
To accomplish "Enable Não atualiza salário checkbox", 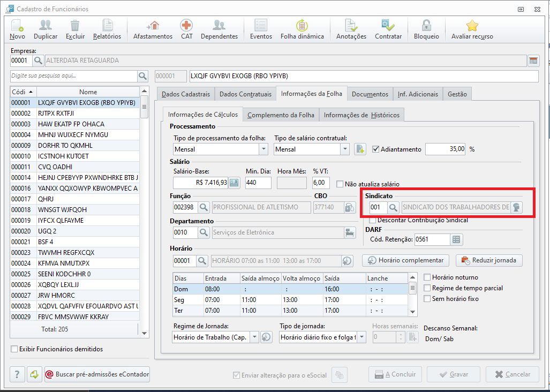I will point(340,184).
